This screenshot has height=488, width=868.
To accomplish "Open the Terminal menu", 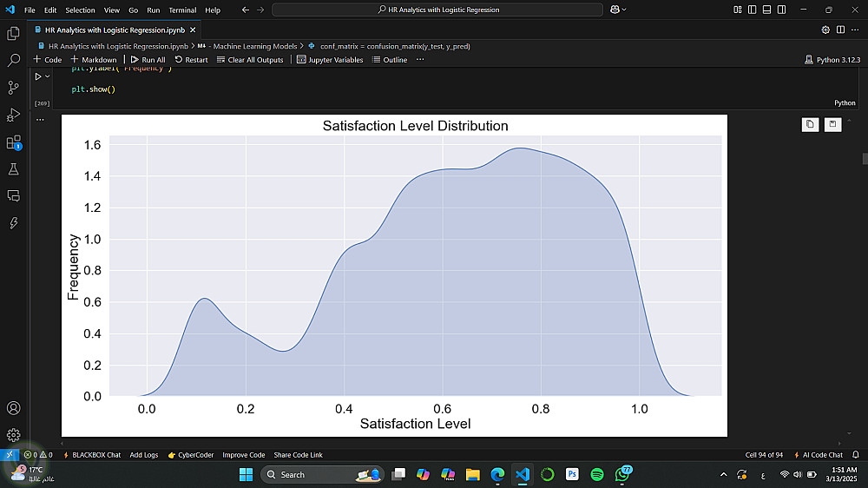I will [x=182, y=10].
